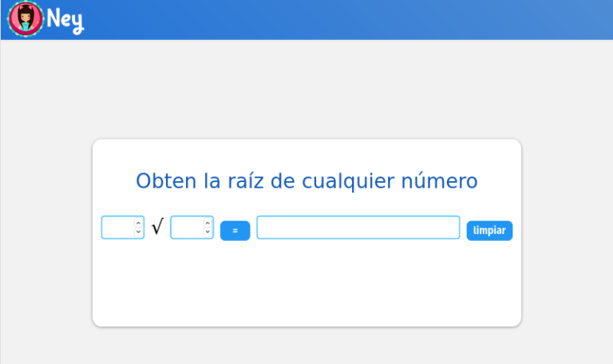Click the blank space inside the white card
This screenshot has height=364, width=613.
(306, 287)
